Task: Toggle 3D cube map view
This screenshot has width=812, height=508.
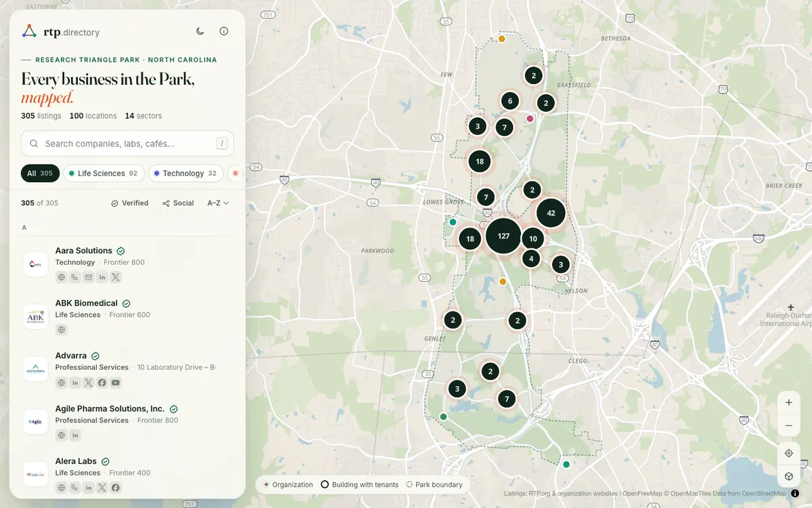Action: coord(789,477)
